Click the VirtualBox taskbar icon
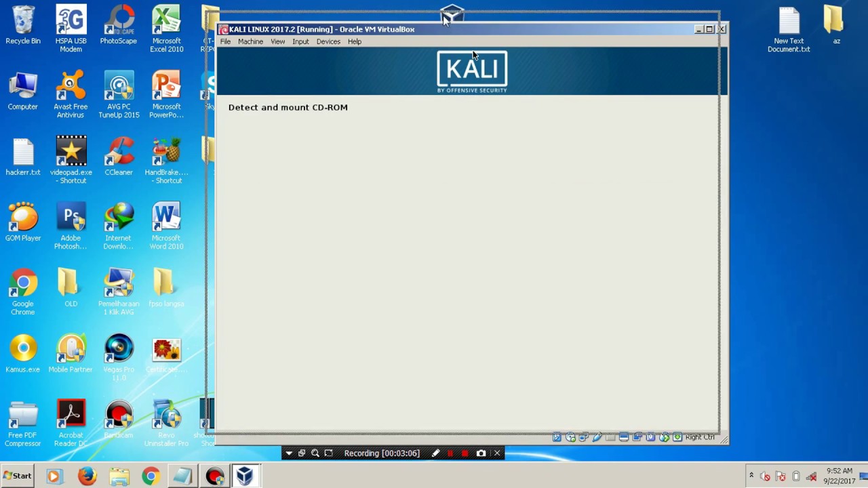The image size is (868, 488). pos(245,476)
